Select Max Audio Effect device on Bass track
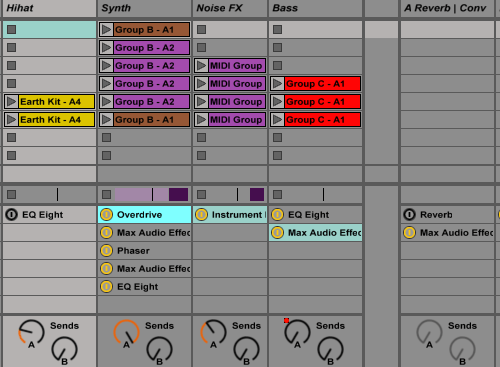The width and height of the screenshot is (500, 367). pyautogui.click(x=315, y=233)
